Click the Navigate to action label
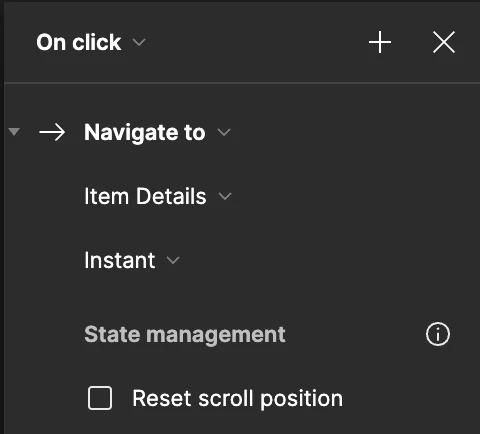The image size is (480, 434). 145,133
